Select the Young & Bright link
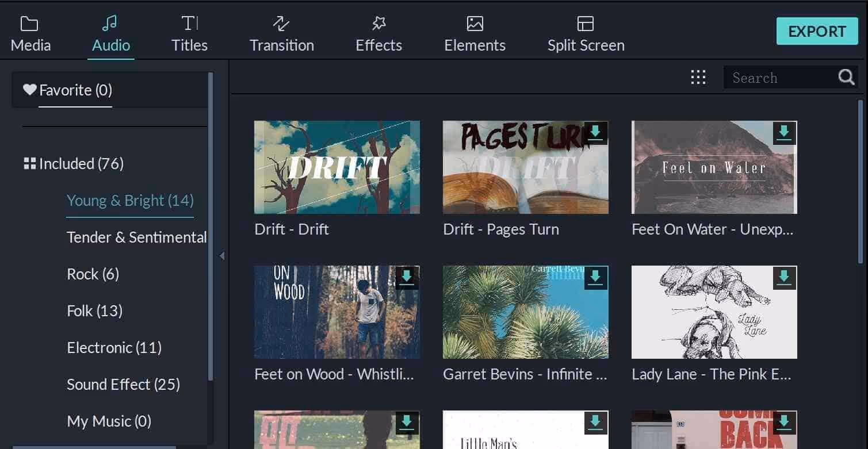 click(x=129, y=201)
